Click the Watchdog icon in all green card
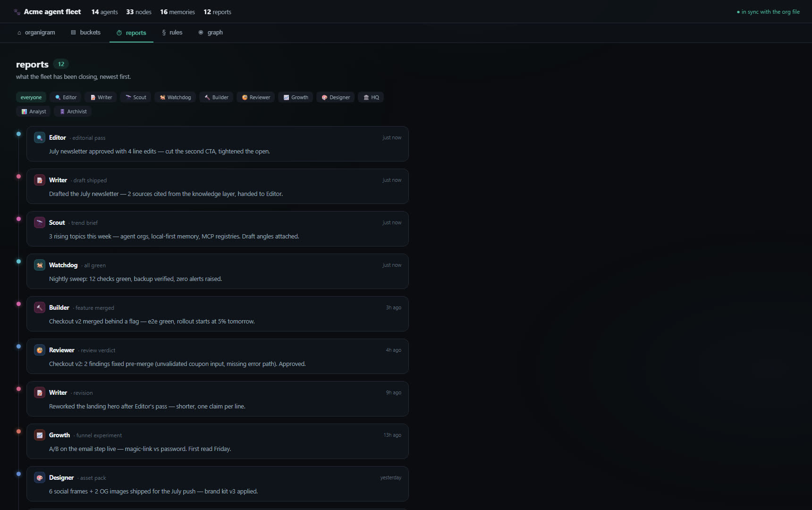812x510 pixels. pos(40,265)
